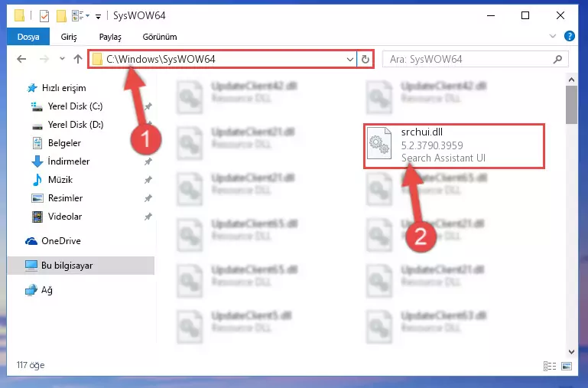Open Resimler folder in sidebar
588x388 pixels.
pos(57,198)
